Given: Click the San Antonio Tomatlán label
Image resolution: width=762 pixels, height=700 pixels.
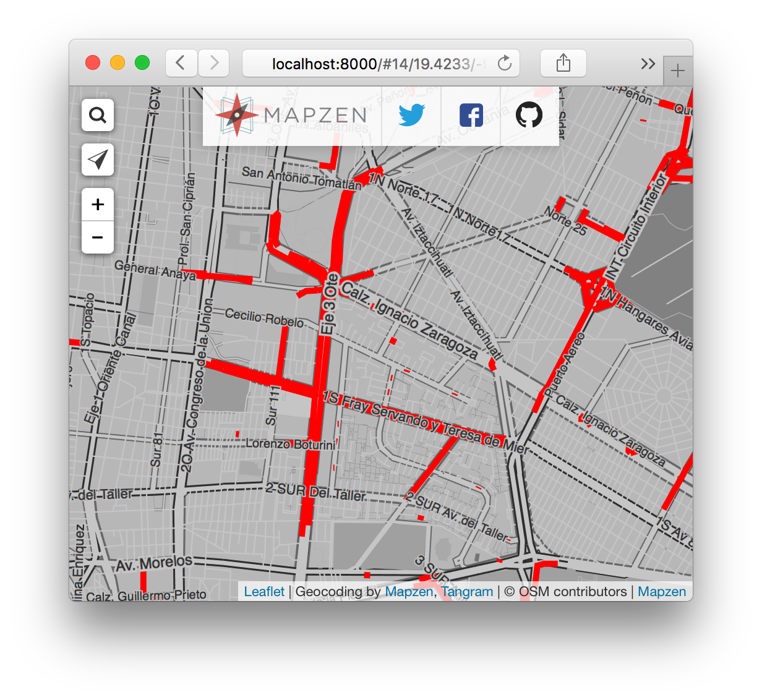Looking at the screenshot, I should point(301,177).
